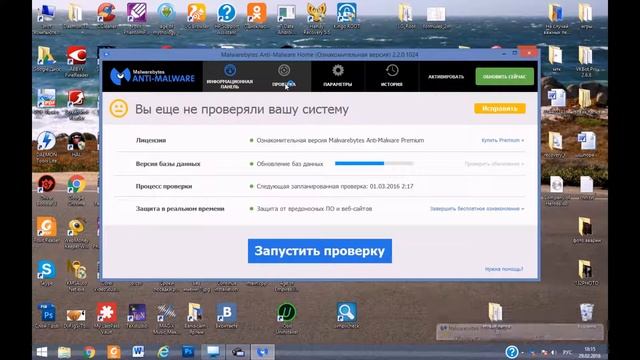Image resolution: width=640 pixels, height=360 pixels.
Task: Switch to the Проверка scan tab
Action: tap(284, 76)
